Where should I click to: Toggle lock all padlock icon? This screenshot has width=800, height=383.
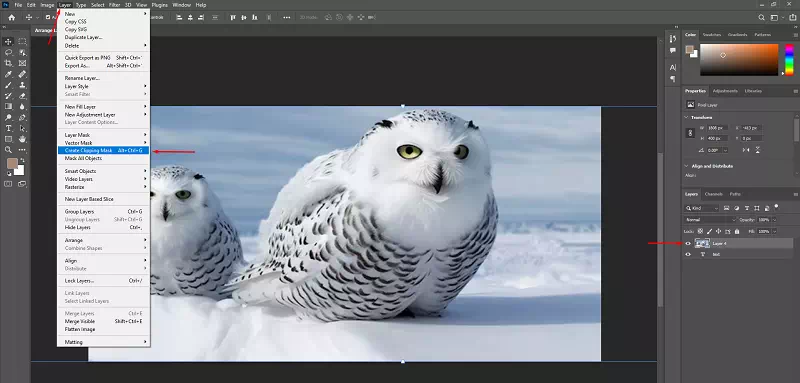(x=736, y=232)
